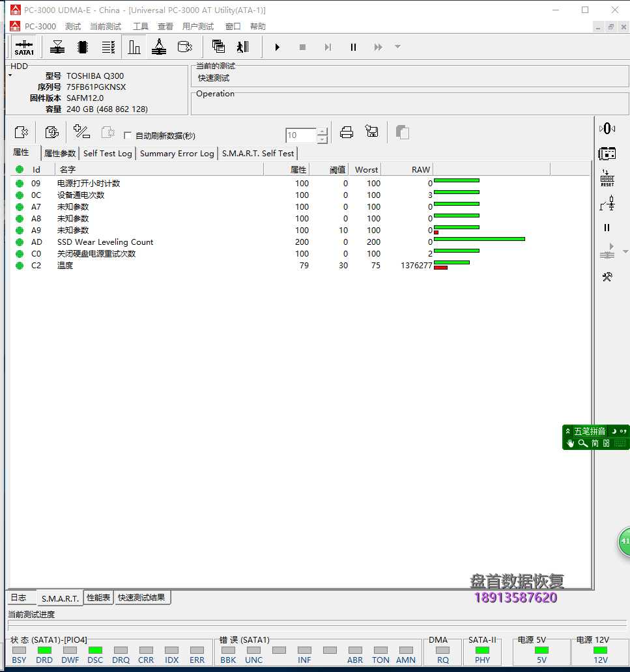
Task: Click the sidebar speaker-zero icon
Action: click(x=607, y=128)
